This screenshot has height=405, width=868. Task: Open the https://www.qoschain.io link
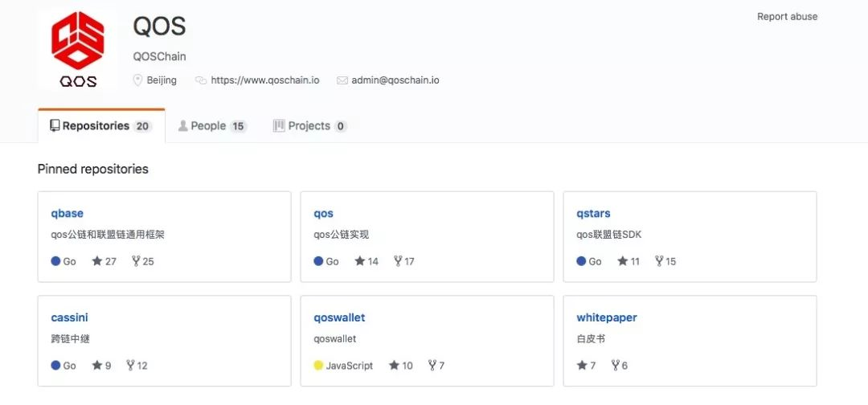[x=265, y=80]
